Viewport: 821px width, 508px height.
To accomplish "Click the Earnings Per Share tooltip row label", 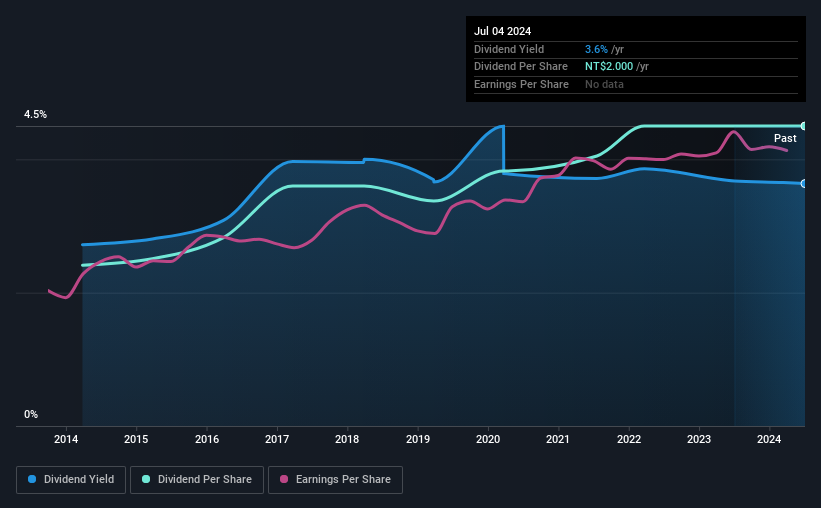I will pos(521,84).
